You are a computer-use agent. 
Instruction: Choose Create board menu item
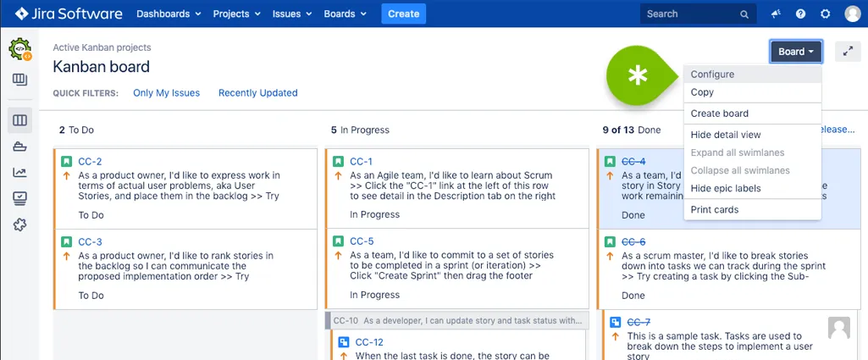point(752,114)
